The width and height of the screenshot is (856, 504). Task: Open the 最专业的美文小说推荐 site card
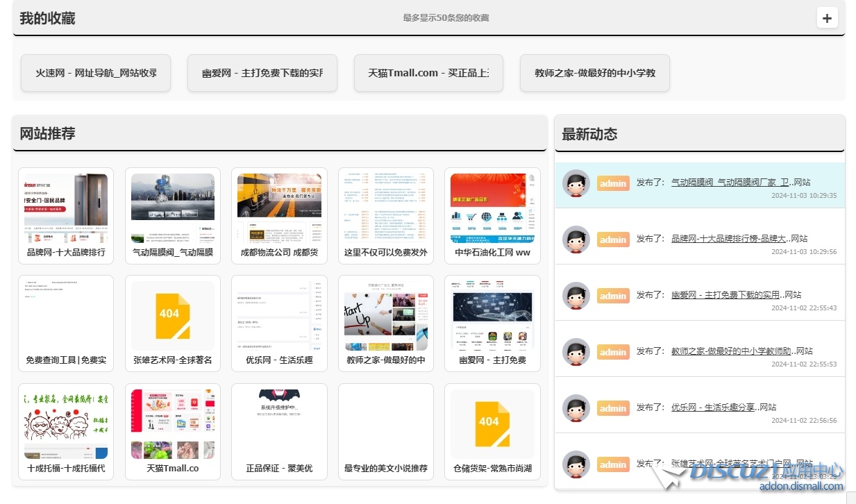(x=386, y=432)
